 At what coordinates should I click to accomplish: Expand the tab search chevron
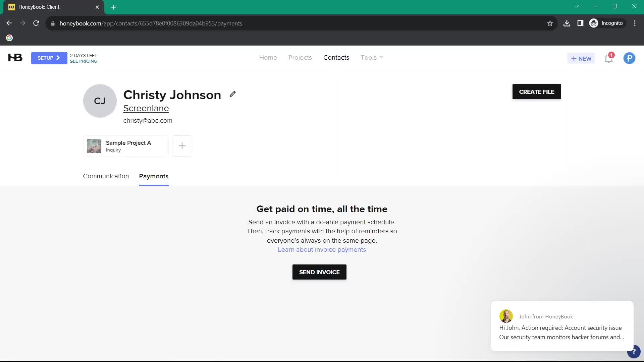coord(577,6)
